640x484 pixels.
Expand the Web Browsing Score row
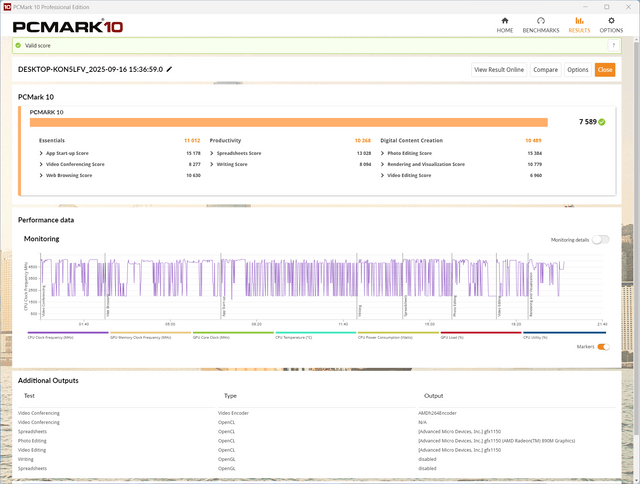(x=41, y=175)
